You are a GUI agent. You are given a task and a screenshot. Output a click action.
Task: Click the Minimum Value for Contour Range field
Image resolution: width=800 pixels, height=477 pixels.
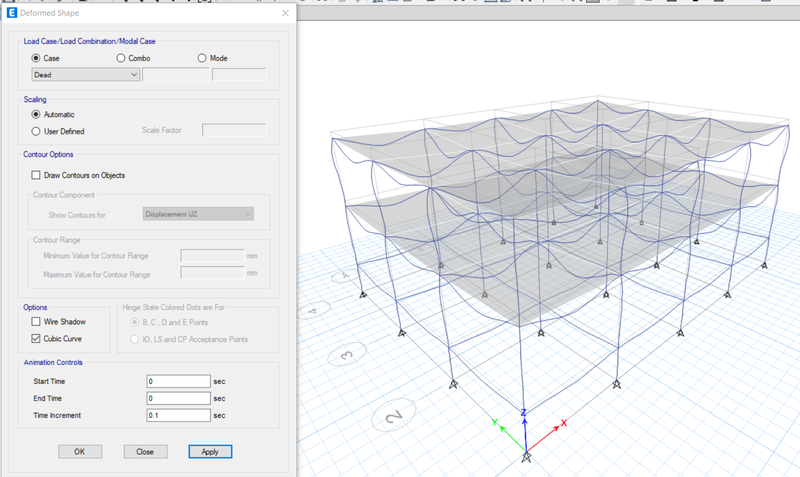212,256
